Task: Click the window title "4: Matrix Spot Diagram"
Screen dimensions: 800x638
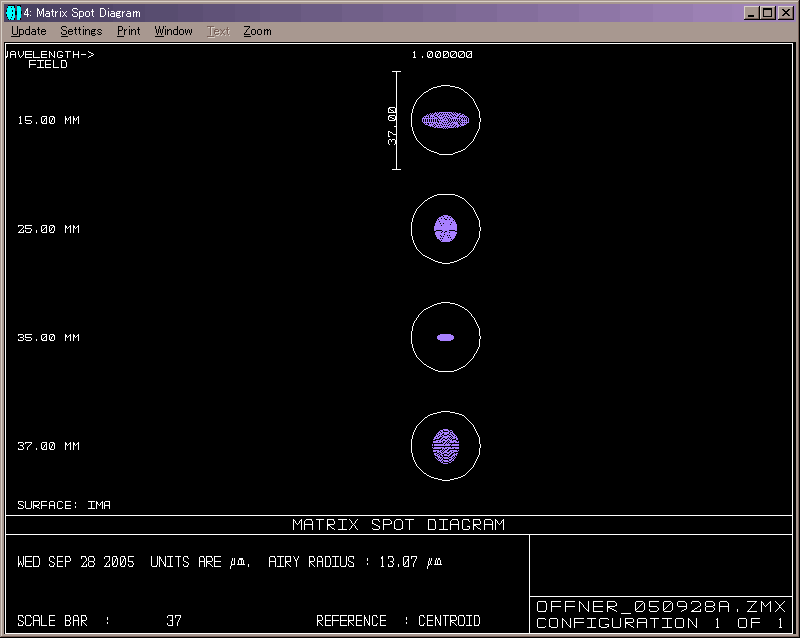Action: click(x=82, y=13)
